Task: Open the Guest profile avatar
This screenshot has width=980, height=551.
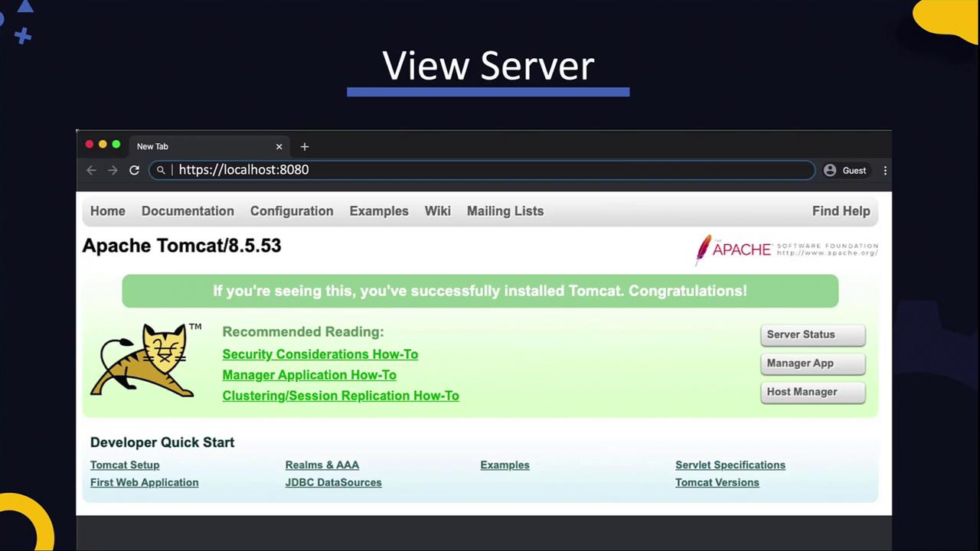Action: coord(830,170)
